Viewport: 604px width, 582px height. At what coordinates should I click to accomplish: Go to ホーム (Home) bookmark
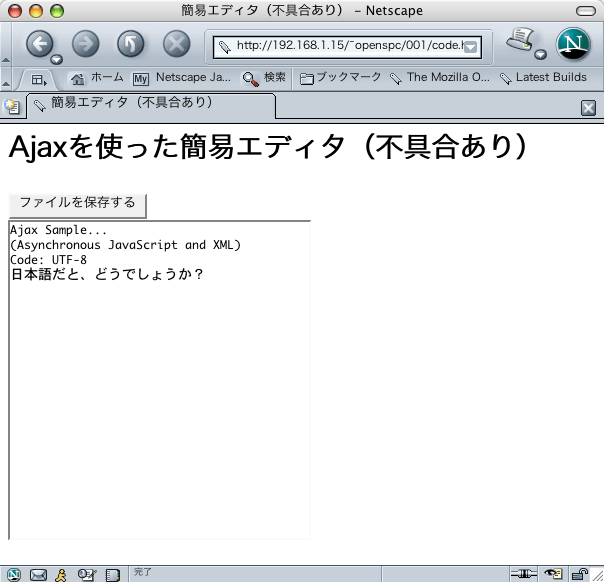point(96,78)
